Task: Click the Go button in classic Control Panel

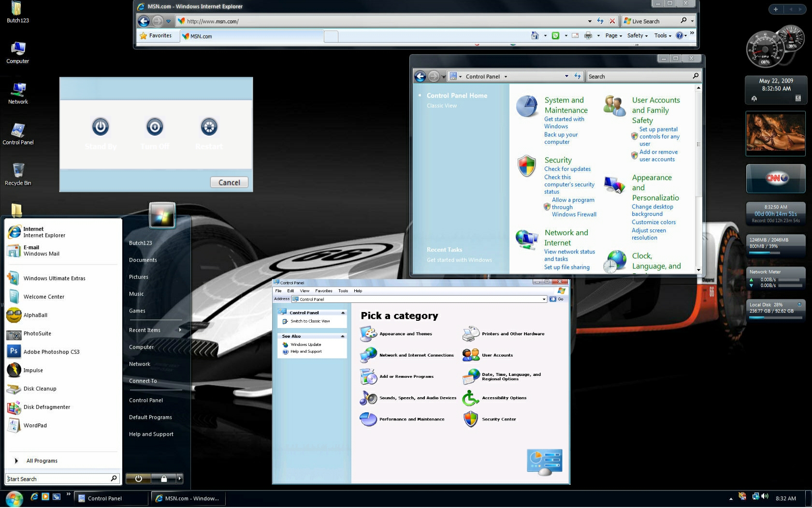Action: (557, 299)
